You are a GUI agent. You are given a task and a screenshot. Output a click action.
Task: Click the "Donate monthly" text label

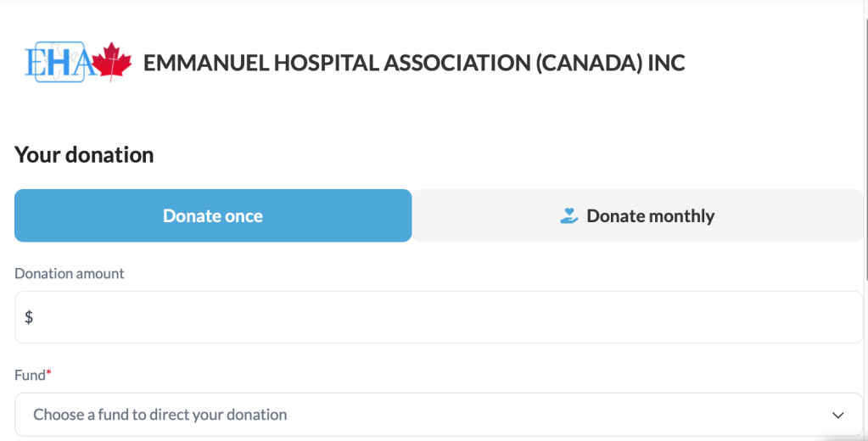click(651, 216)
